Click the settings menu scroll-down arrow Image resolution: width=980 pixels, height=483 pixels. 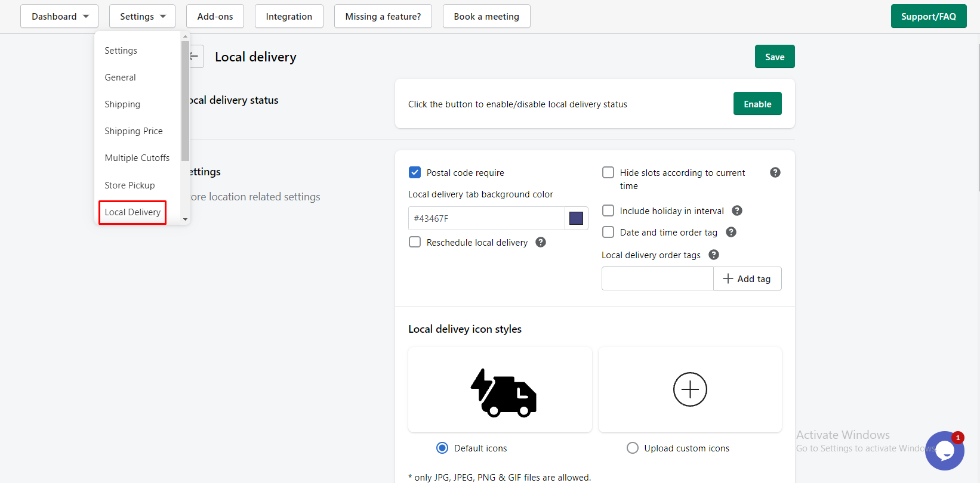(185, 219)
